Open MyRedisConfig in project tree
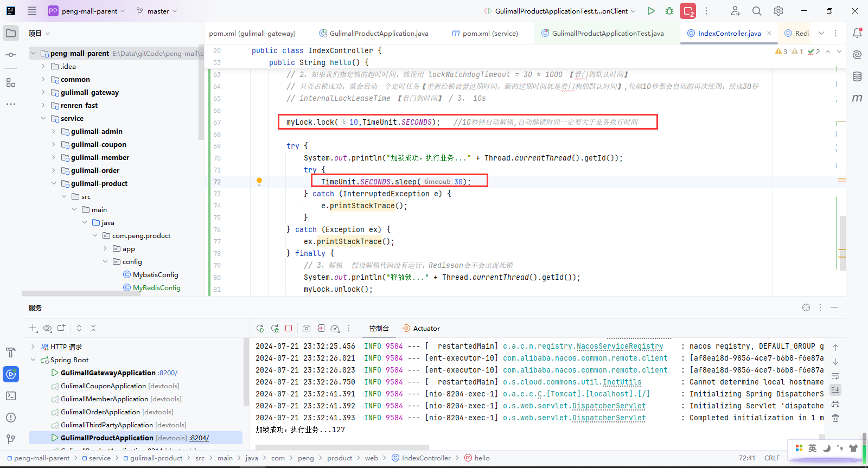The width and height of the screenshot is (868, 468). point(157,288)
